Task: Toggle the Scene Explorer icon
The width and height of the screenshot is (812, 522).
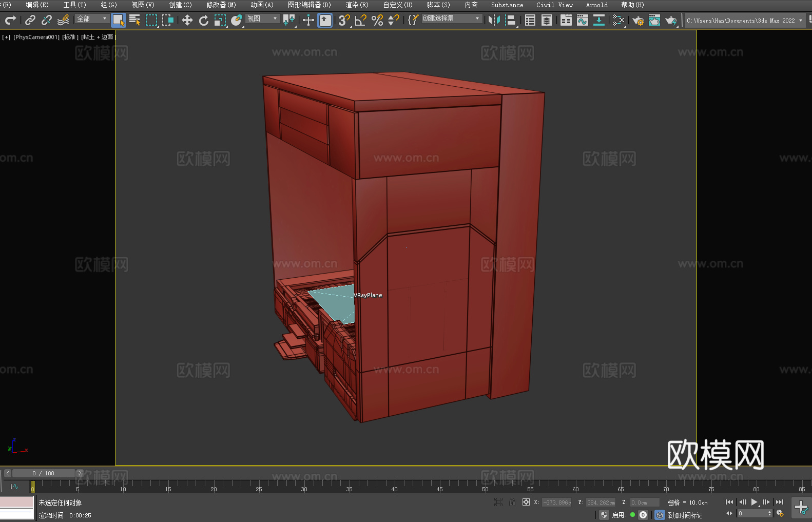Action: coord(530,20)
